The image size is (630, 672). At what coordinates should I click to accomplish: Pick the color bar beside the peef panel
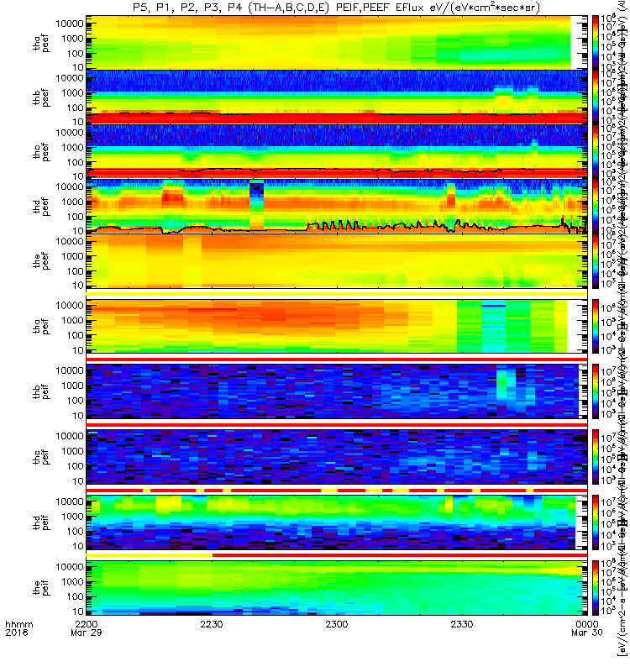click(596, 260)
